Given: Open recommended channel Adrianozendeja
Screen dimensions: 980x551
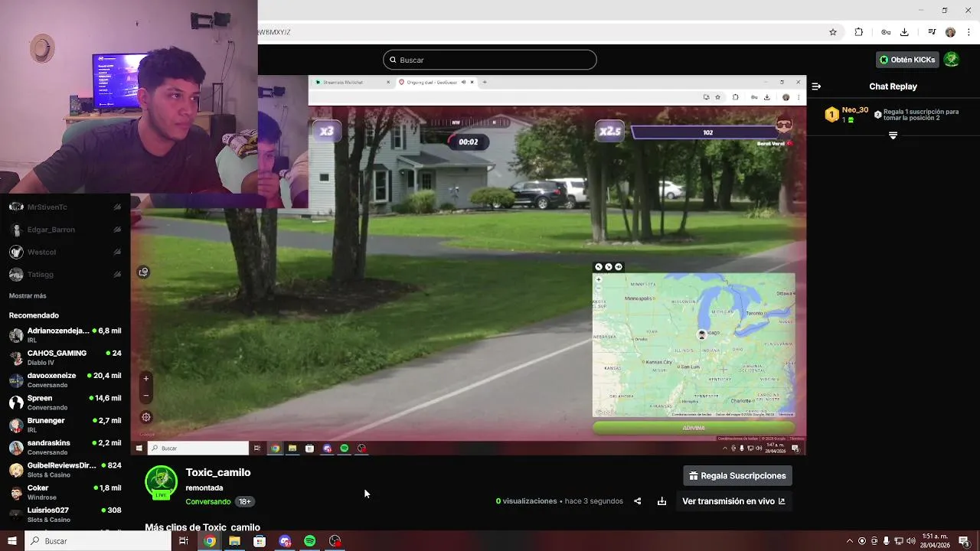Looking at the screenshot, I should [65, 335].
